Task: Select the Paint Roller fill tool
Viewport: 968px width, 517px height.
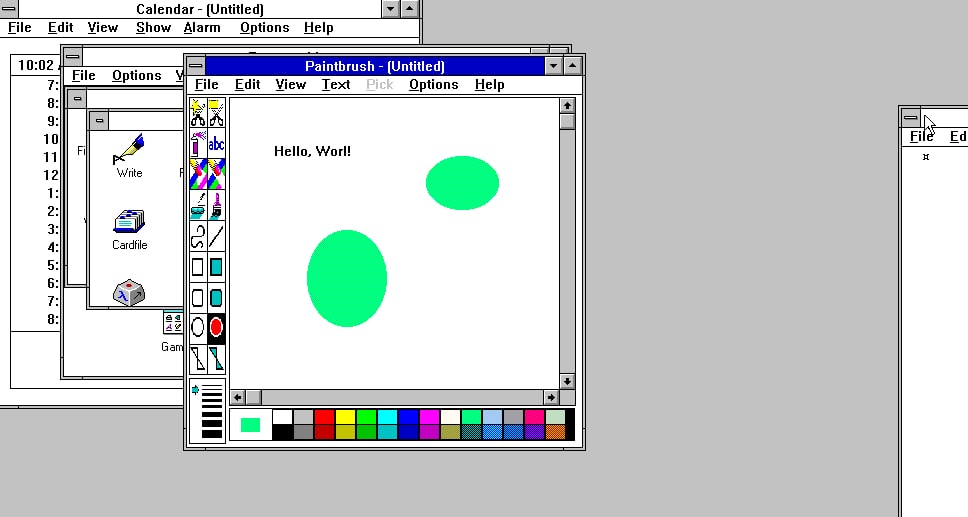Action: click(x=198, y=205)
